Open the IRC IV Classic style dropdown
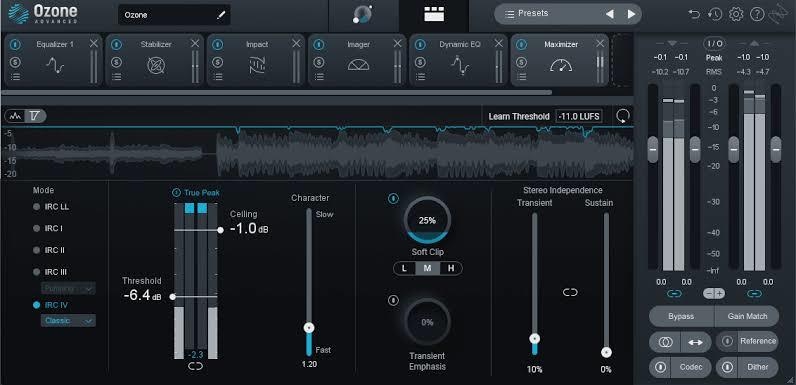The height and width of the screenshot is (385, 796). tap(68, 320)
